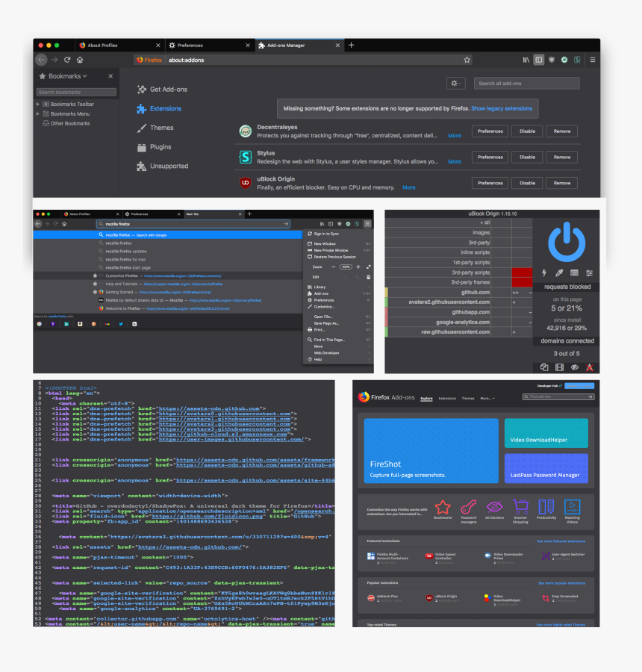Open Plugins category in Add-ons Manager sidebar
Image resolution: width=642 pixels, height=672 pixels.
tap(154, 147)
